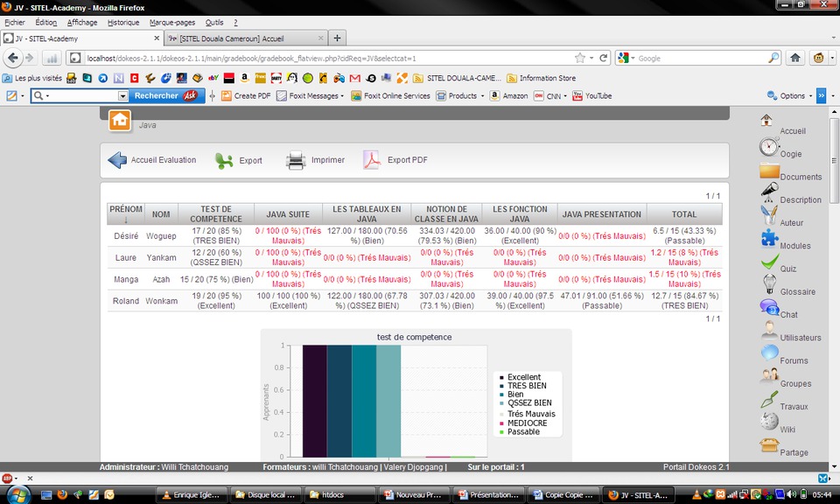
Task: Switch to SITEL Douala Cameroun Accueil tab
Action: point(247,38)
